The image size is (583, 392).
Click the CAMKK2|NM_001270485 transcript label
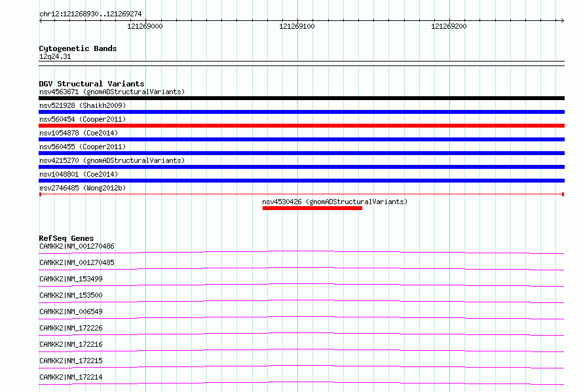pos(77,262)
